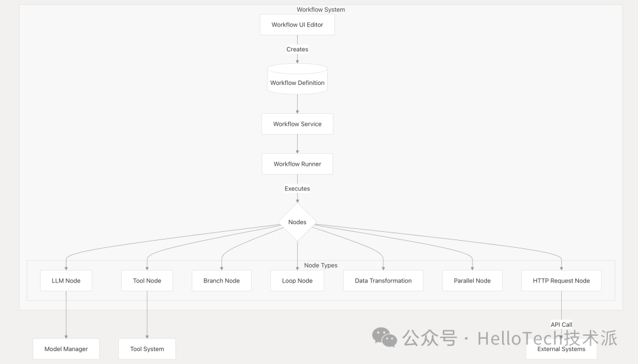
Task: Click the Tool Node box
Action: click(147, 281)
